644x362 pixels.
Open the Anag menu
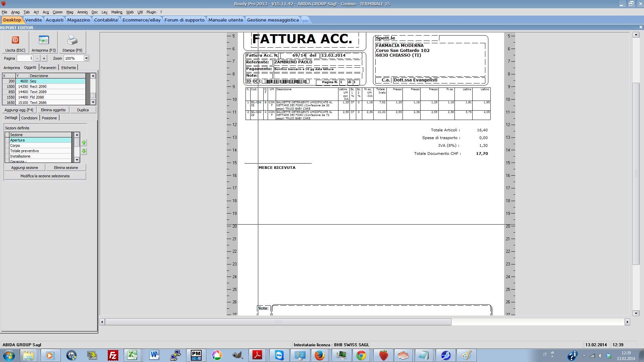click(15, 12)
